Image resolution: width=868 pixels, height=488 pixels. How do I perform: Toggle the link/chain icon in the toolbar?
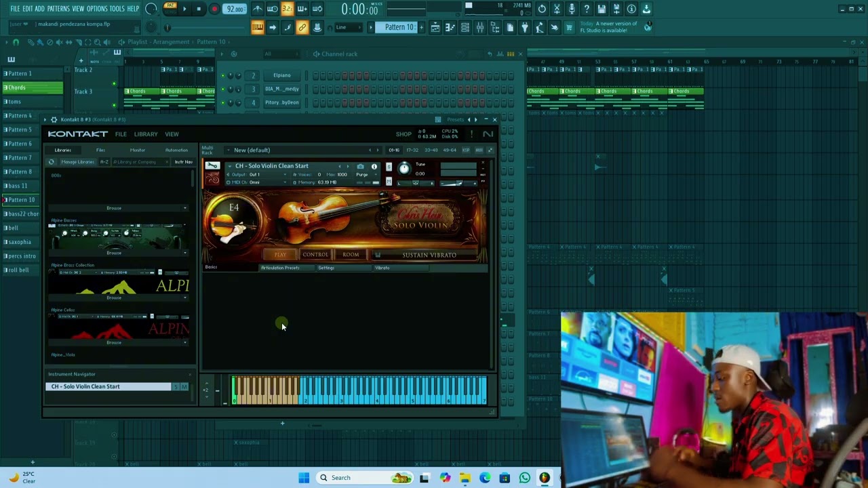point(302,27)
